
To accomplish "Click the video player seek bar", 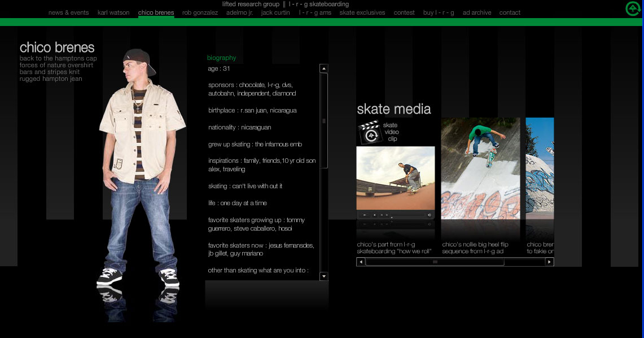I will (407, 215).
